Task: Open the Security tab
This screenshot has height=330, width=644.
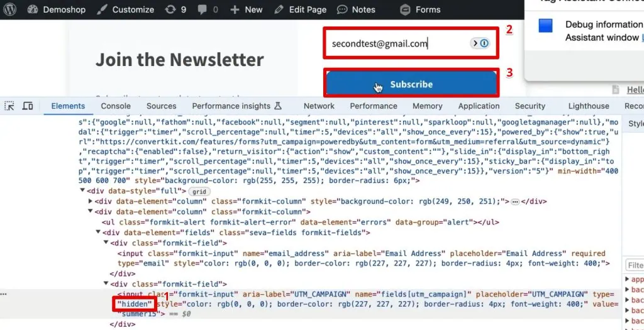Action: [530, 106]
